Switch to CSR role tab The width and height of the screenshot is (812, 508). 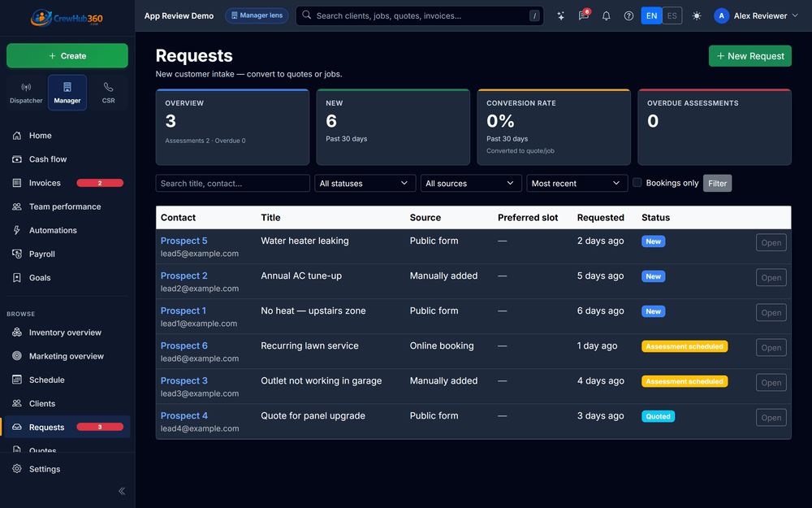tap(108, 93)
